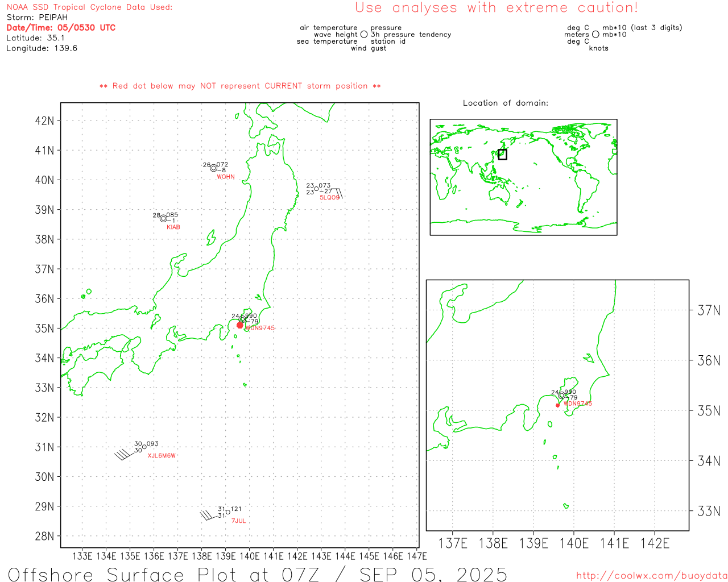Click the 'air temperature' legend label
Image resolution: width=728 pixels, height=582 pixels.
[x=329, y=28]
